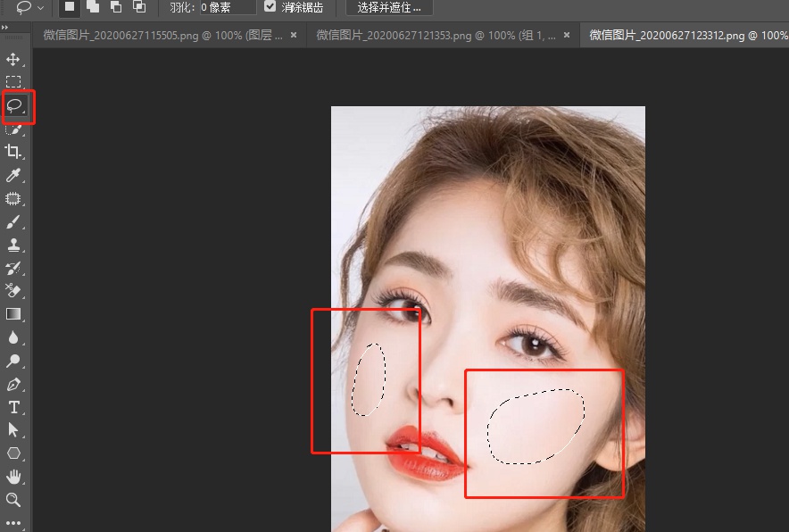Select the Gradient tool

[x=13, y=314]
